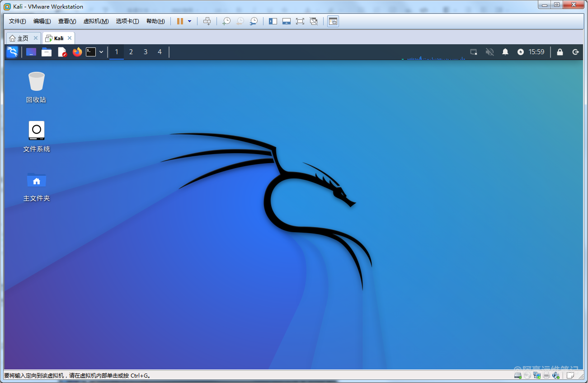Image resolution: width=588 pixels, height=383 pixels.
Task: Launch Firefox from the Kali panel
Action: (x=77, y=52)
